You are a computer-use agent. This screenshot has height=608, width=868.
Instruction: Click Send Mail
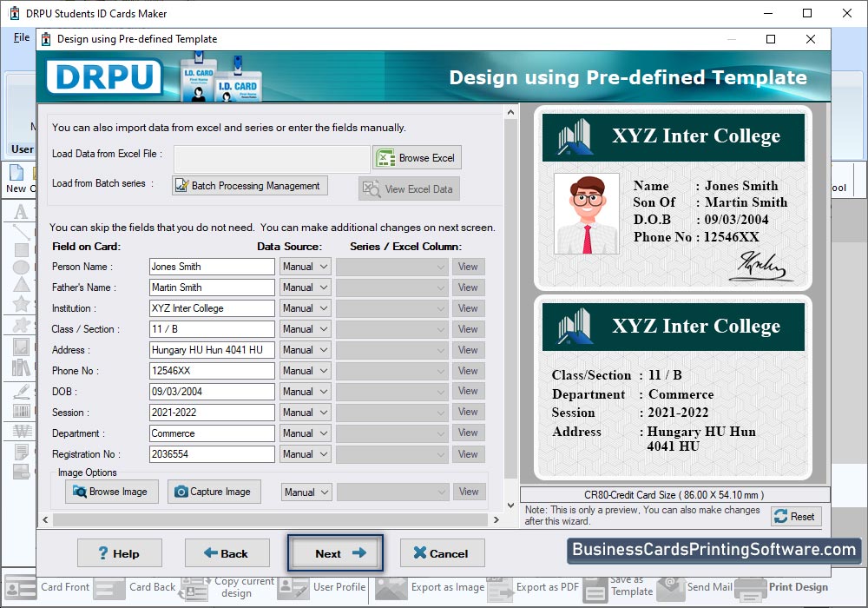[x=694, y=587]
